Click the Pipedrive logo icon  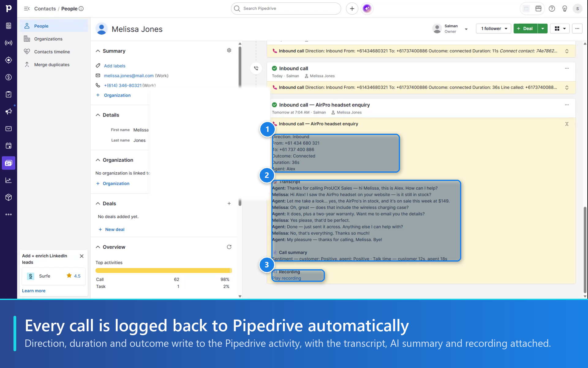point(9,9)
